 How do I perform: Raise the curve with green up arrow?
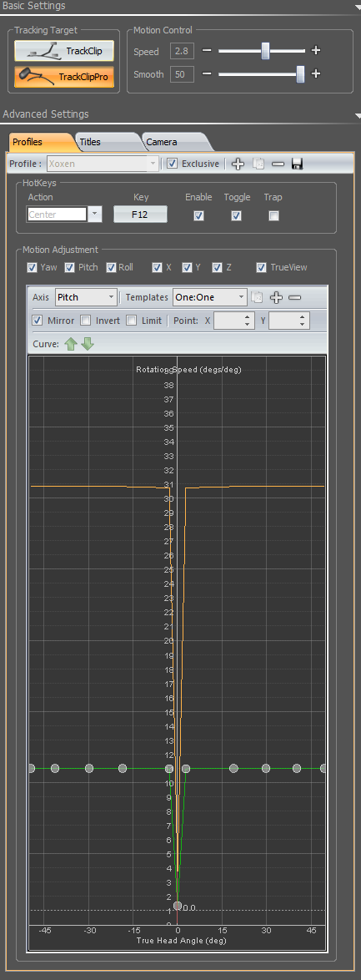pyautogui.click(x=71, y=345)
